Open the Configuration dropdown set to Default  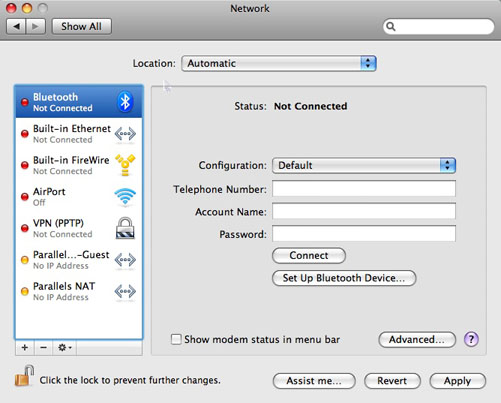point(364,165)
